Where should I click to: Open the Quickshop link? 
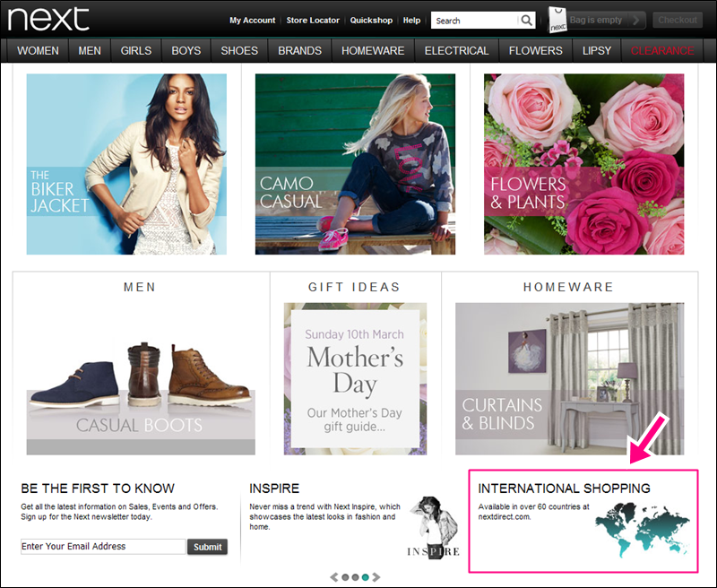click(371, 20)
